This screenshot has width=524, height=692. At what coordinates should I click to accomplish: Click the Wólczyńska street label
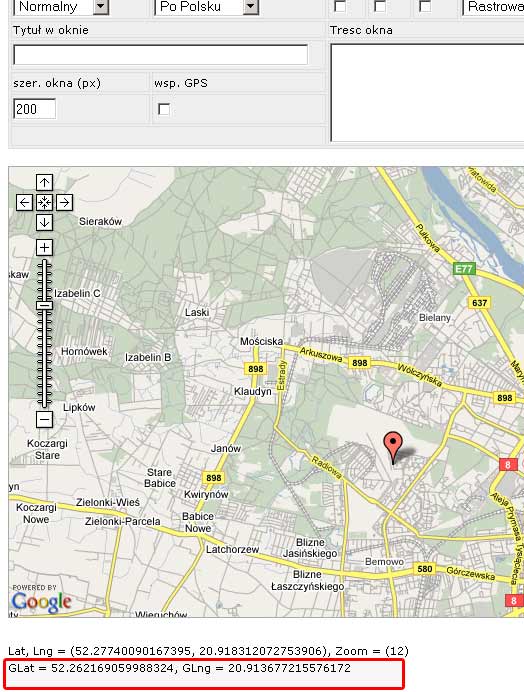click(x=419, y=375)
